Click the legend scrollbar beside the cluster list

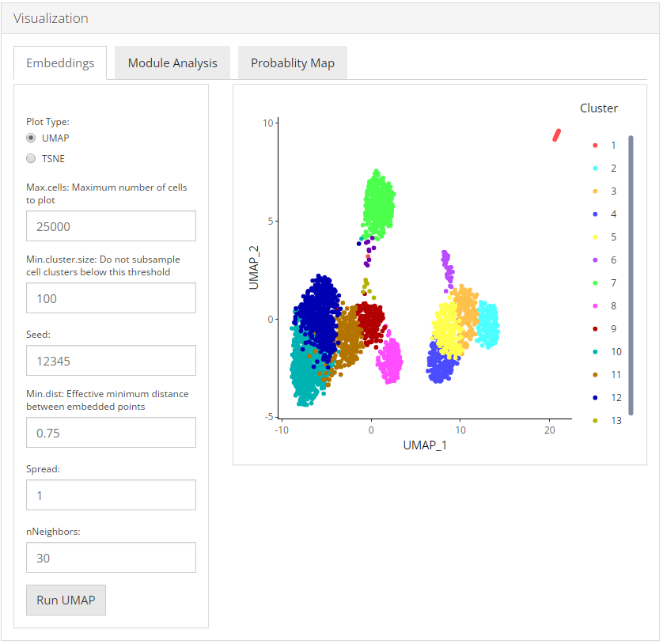[631, 275]
